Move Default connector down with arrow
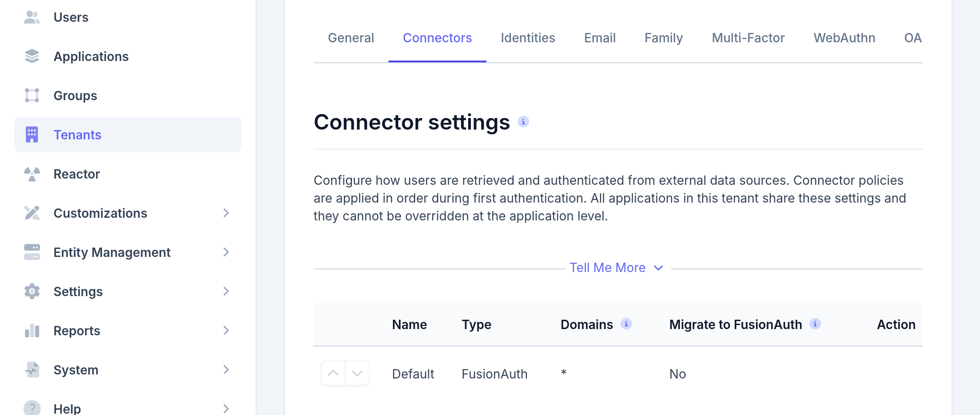This screenshot has height=415, width=980. click(x=357, y=373)
